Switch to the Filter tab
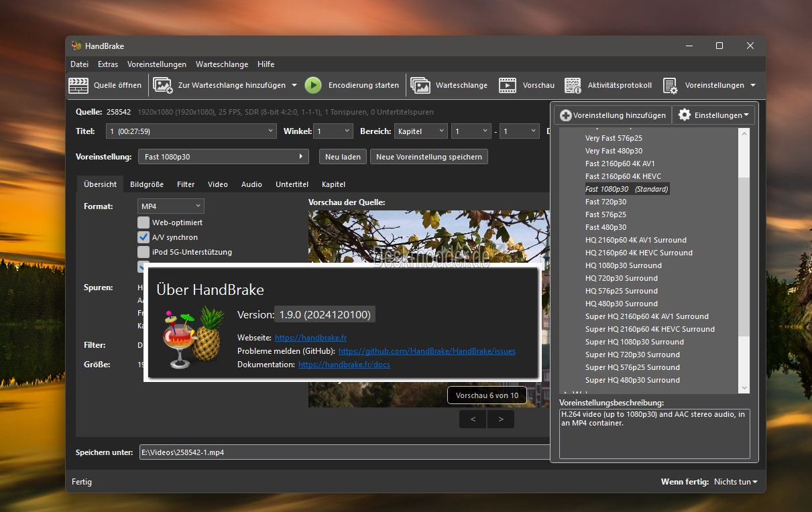Viewport: 812px width, 512px height. click(x=186, y=184)
